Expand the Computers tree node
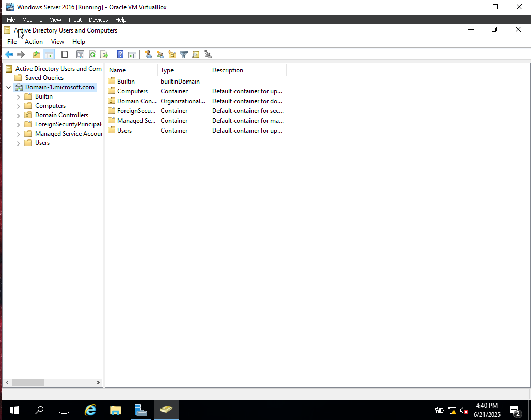 [18, 106]
